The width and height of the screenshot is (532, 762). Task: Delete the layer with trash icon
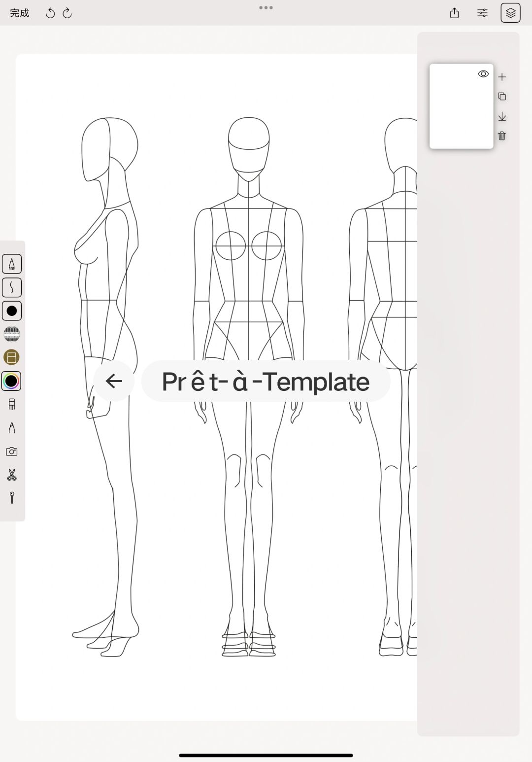[502, 136]
